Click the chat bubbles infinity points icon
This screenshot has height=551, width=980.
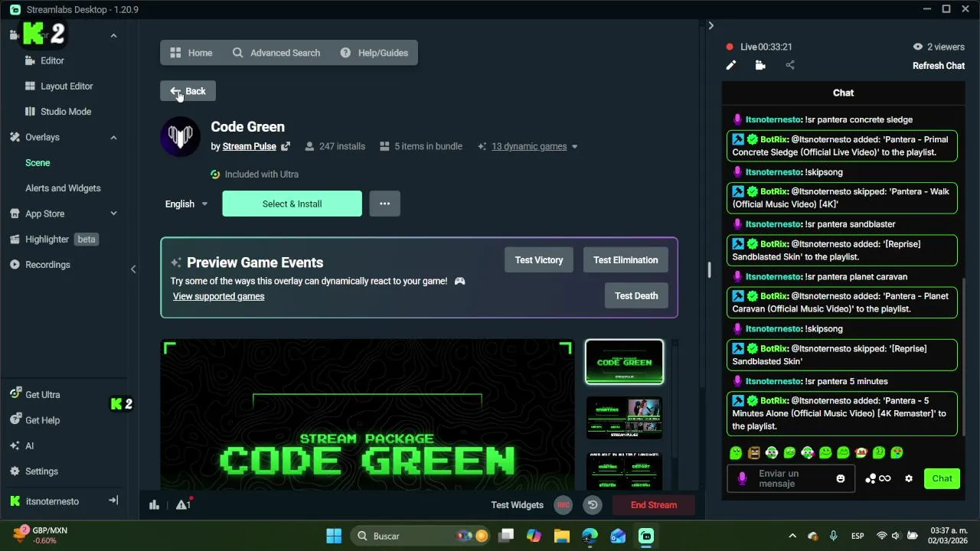878,478
